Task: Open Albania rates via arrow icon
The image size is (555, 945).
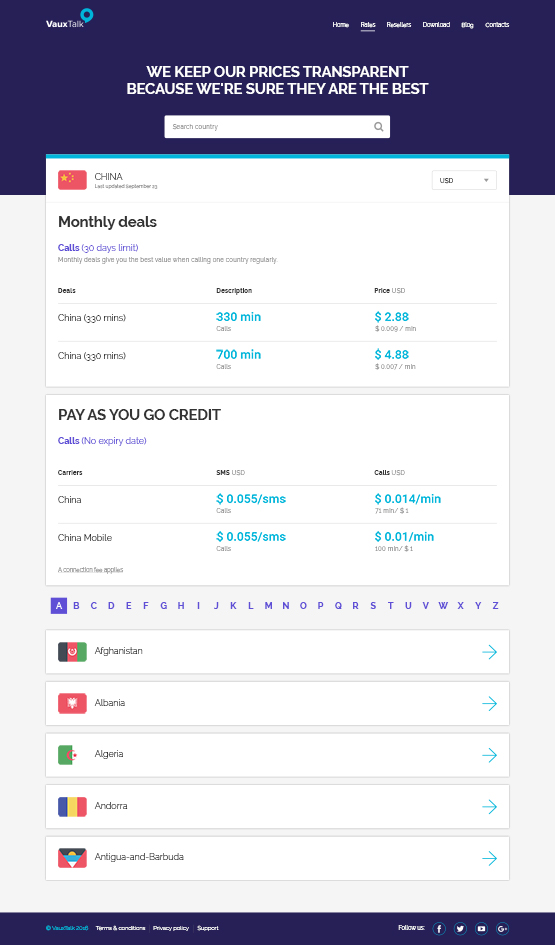Action: pyautogui.click(x=490, y=703)
